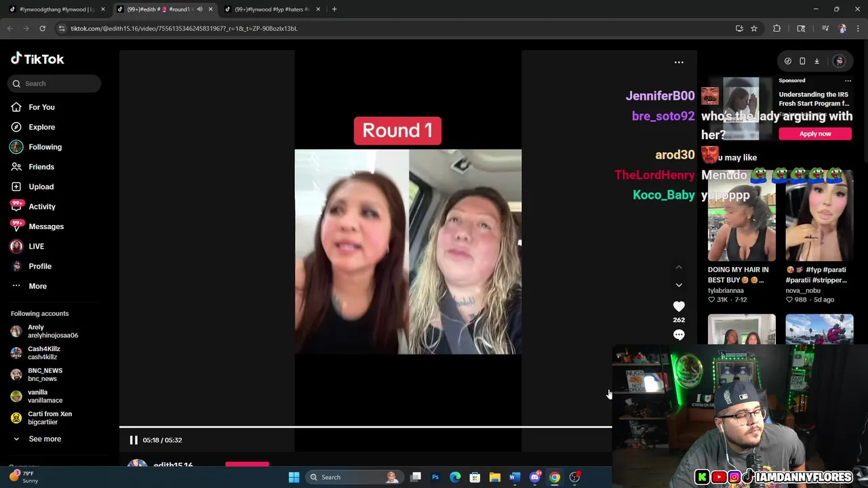Open Messages inbox
The height and width of the screenshot is (488, 868).
pos(45,226)
